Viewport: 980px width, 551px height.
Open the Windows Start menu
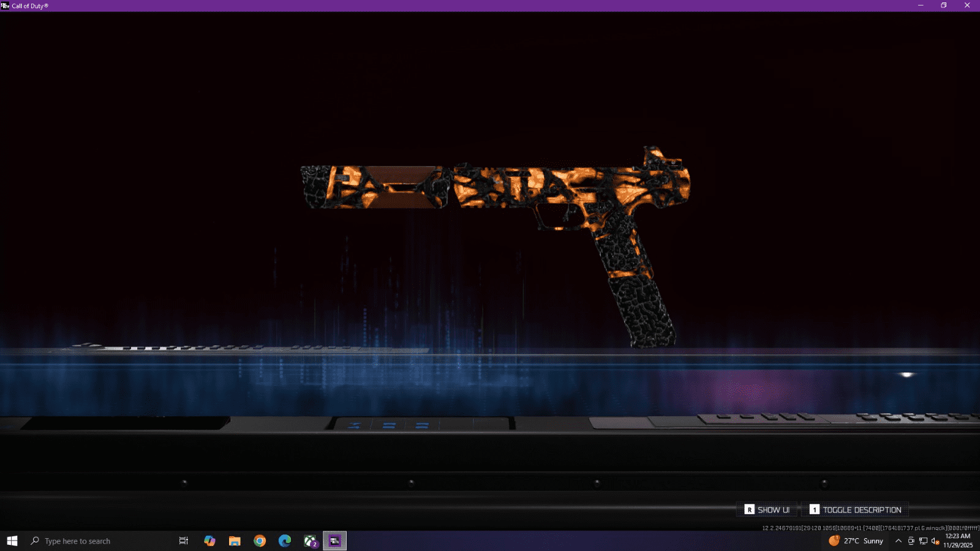click(12, 541)
